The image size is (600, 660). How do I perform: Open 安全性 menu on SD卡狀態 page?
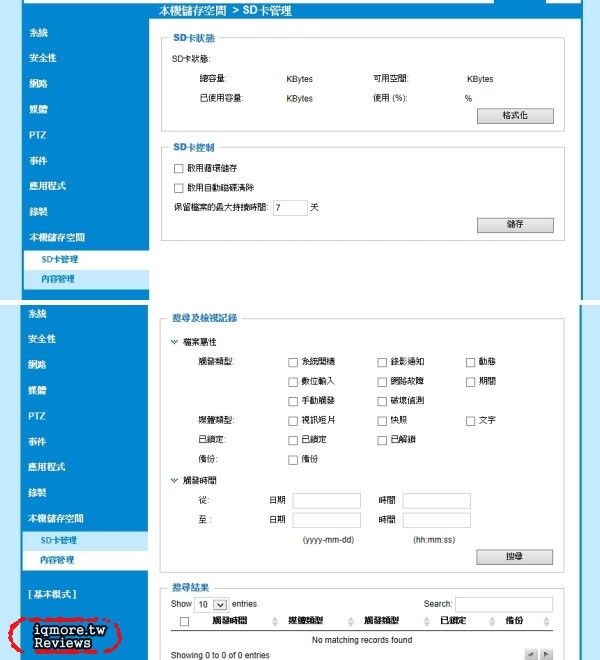coord(43,58)
